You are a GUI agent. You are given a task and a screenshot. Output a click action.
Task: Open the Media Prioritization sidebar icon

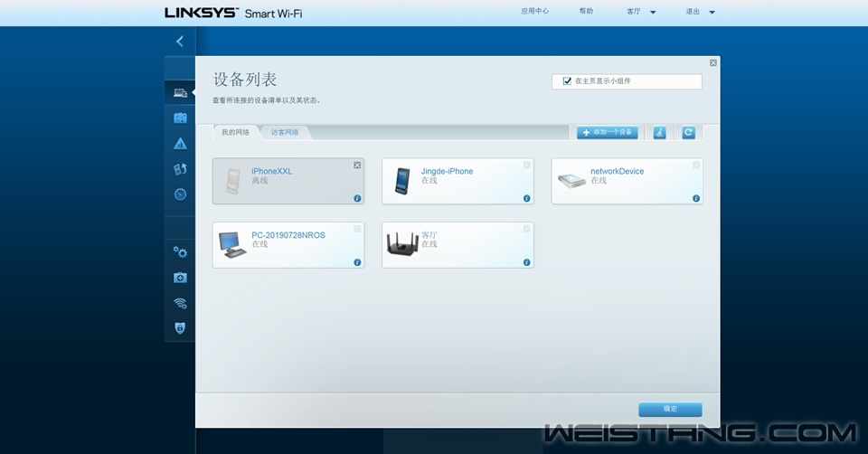click(180, 169)
